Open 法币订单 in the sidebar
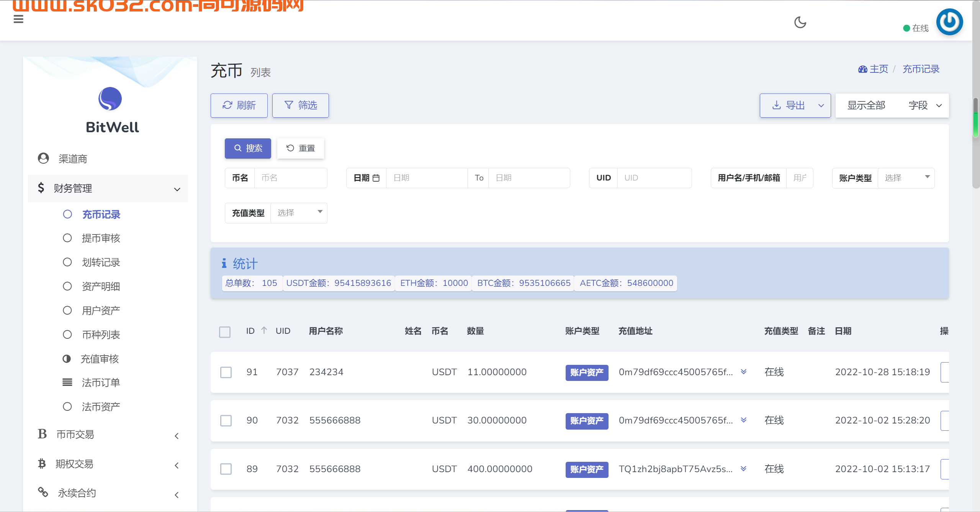 [101, 382]
